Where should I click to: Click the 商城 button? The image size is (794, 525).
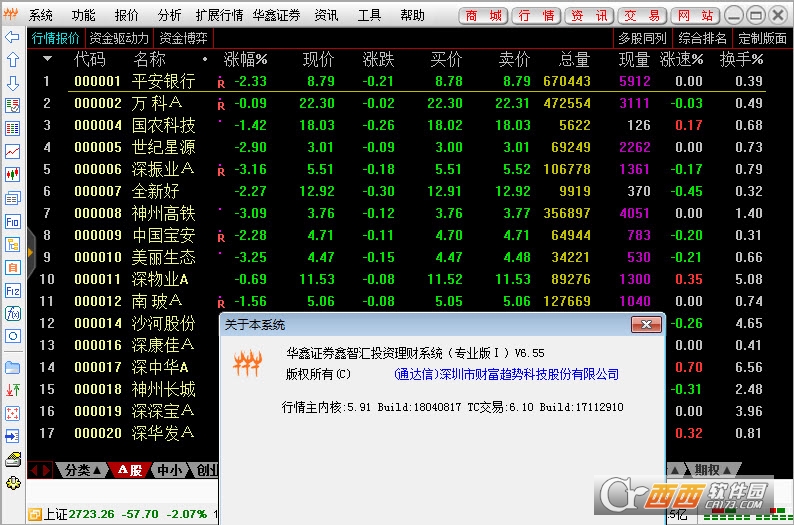(x=484, y=16)
